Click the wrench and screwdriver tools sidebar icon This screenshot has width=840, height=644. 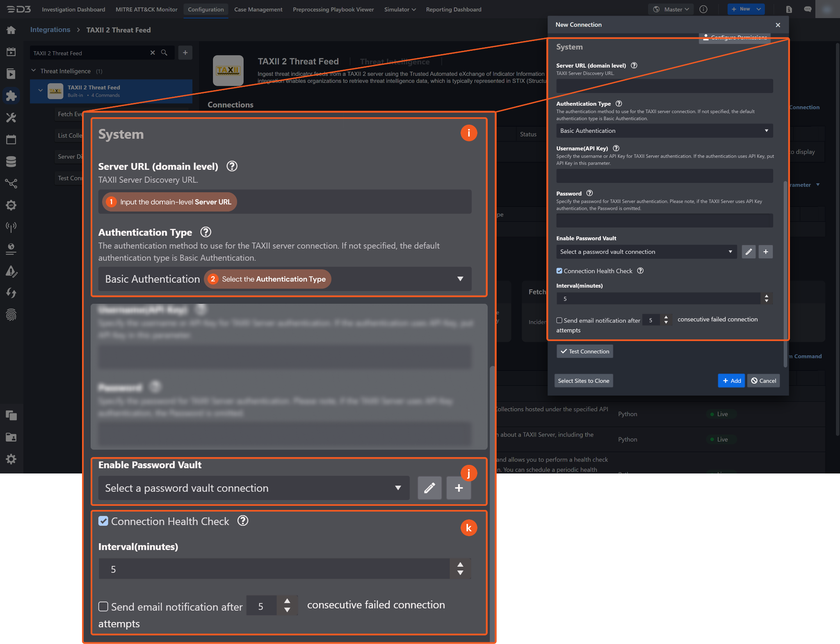tap(11, 118)
